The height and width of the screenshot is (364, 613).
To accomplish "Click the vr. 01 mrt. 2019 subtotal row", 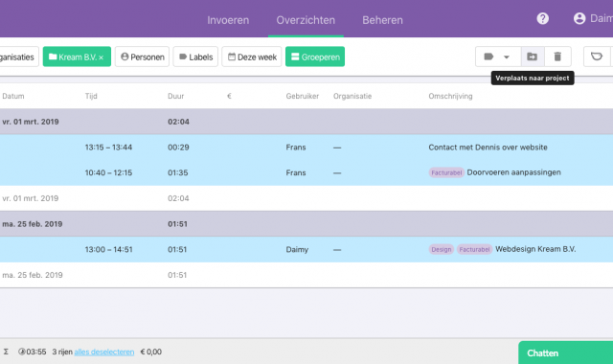I will coord(306,198).
